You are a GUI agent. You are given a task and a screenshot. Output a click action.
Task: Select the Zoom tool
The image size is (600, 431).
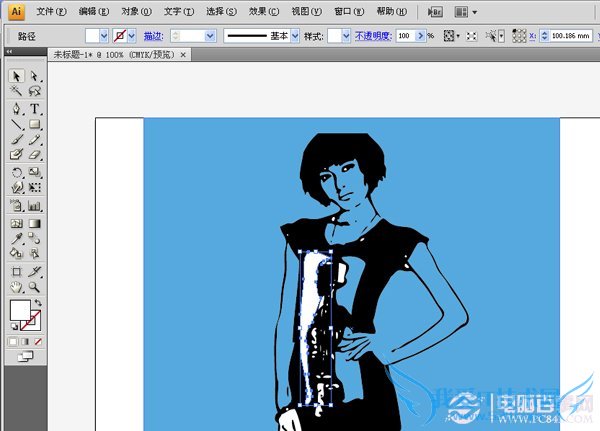pyautogui.click(x=34, y=287)
